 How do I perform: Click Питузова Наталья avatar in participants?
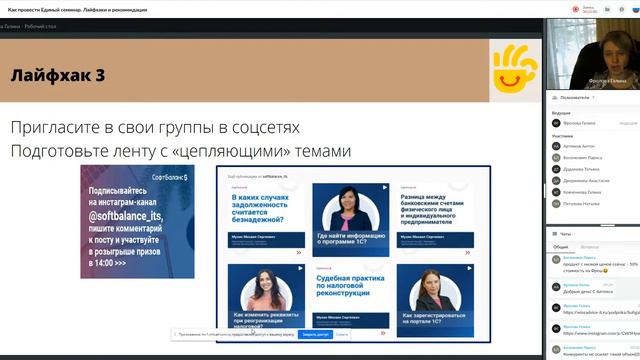556,204
